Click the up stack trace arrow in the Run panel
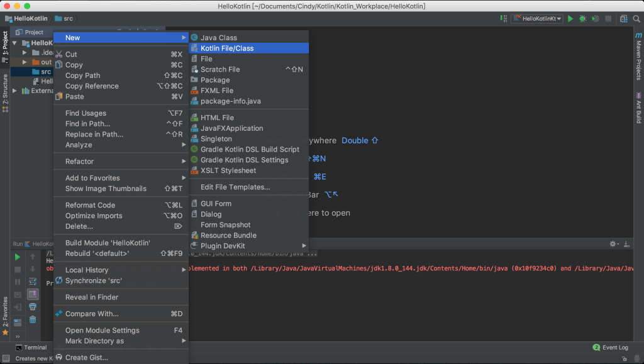This screenshot has width=644, height=364. pyautogui.click(x=33, y=257)
